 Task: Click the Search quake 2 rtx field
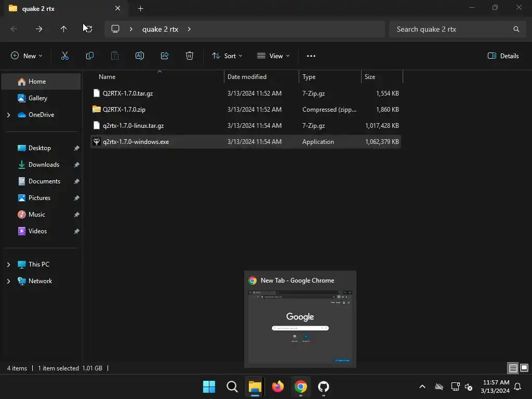pos(457,29)
